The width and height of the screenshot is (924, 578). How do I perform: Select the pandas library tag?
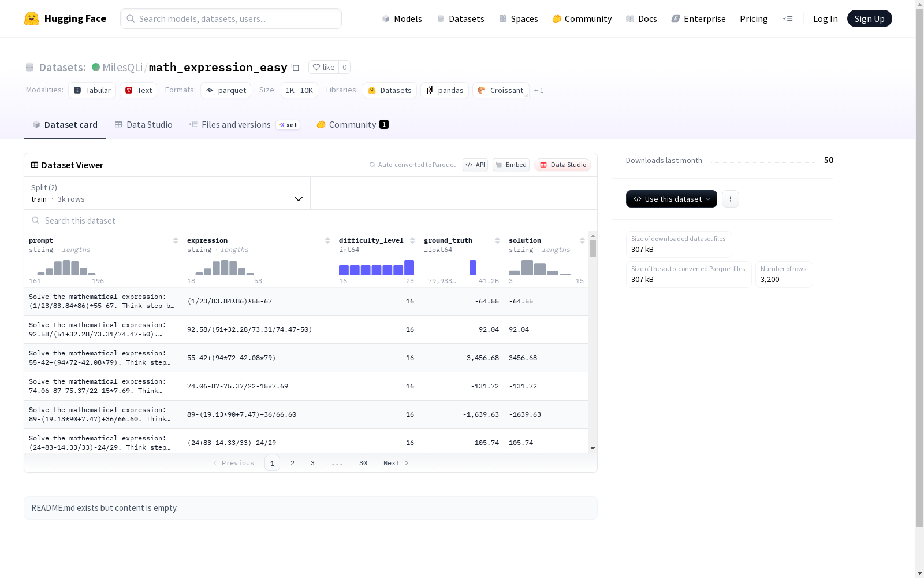(445, 90)
